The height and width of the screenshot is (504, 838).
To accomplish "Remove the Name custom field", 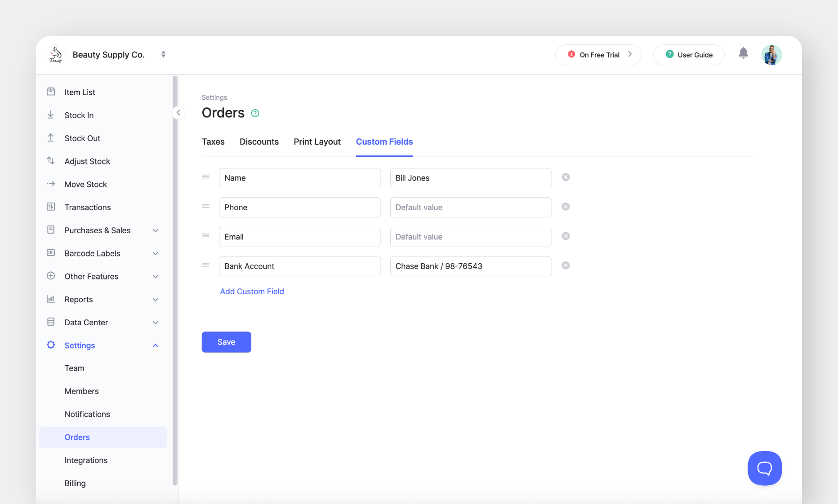I will (x=566, y=177).
